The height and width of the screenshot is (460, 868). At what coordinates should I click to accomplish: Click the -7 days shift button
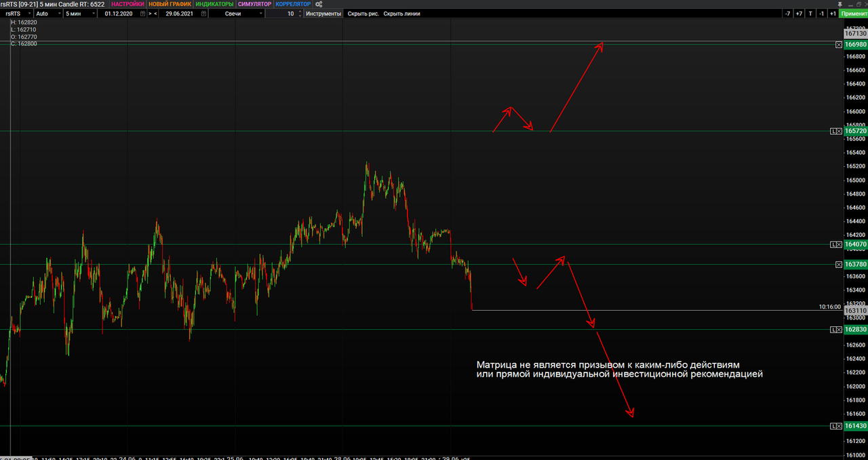787,14
